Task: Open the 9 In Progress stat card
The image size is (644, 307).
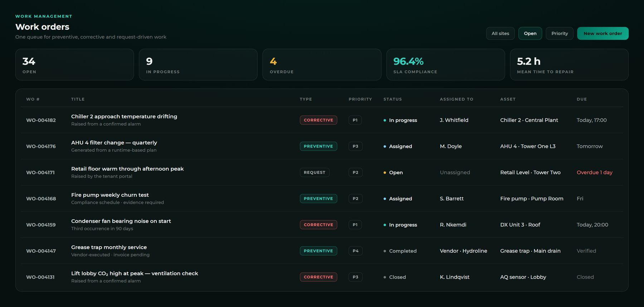Action: [198, 64]
